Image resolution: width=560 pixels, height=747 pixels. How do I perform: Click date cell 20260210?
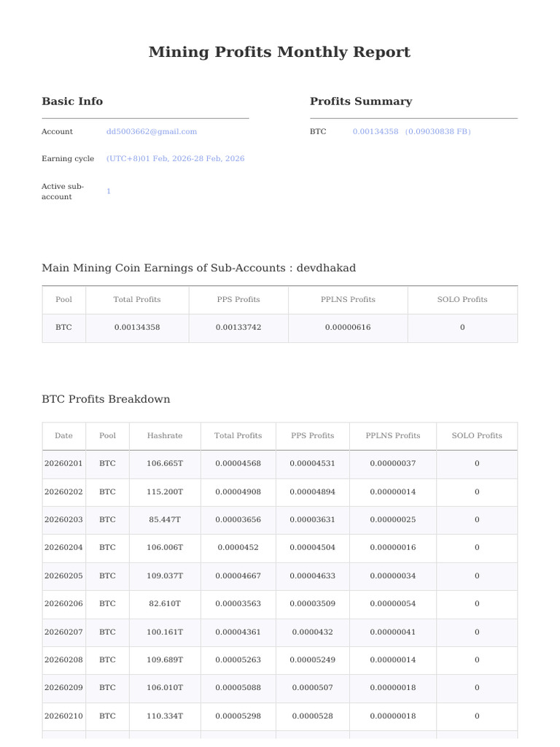[63, 716]
